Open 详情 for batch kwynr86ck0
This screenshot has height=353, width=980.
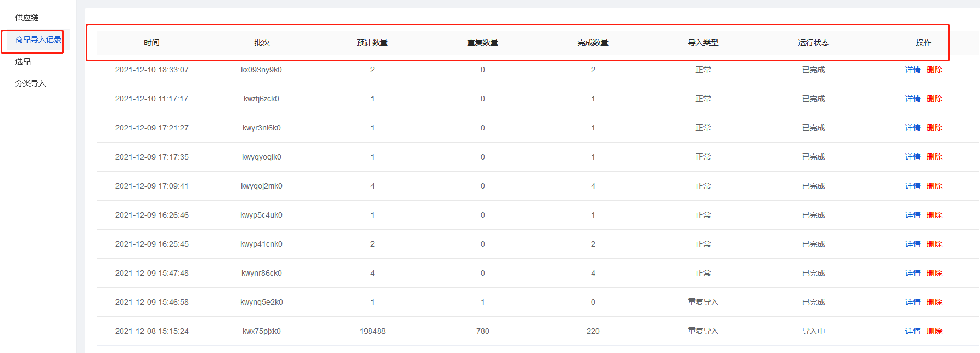coord(913,273)
